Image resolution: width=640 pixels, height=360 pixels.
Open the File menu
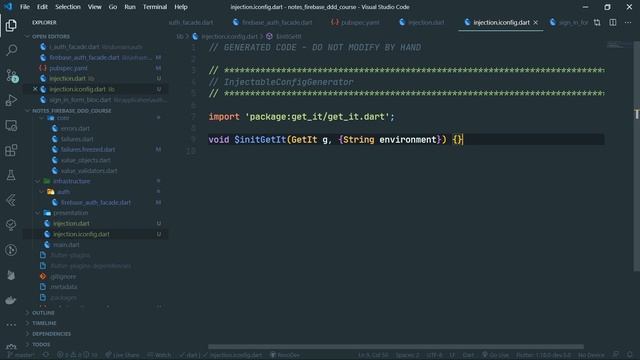pos(24,7)
